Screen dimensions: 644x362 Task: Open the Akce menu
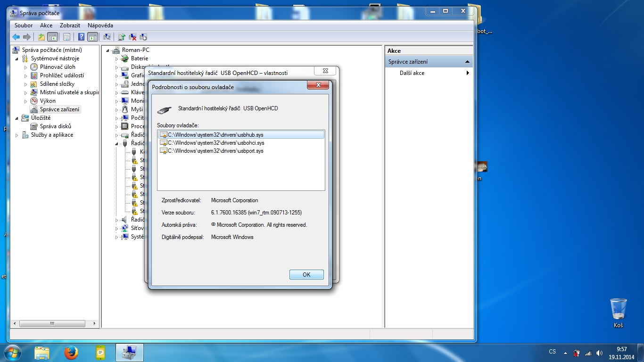point(46,25)
